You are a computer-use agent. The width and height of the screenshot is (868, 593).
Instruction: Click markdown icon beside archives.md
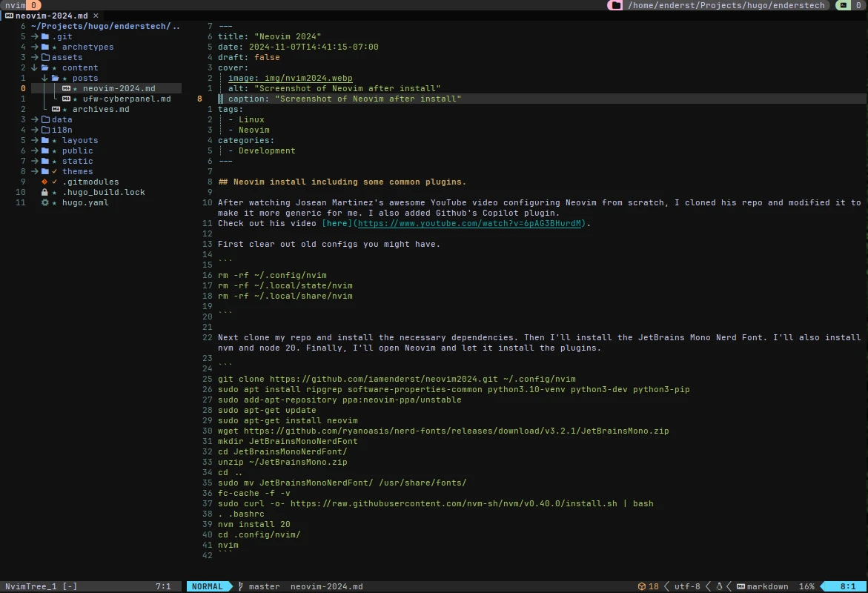56,109
